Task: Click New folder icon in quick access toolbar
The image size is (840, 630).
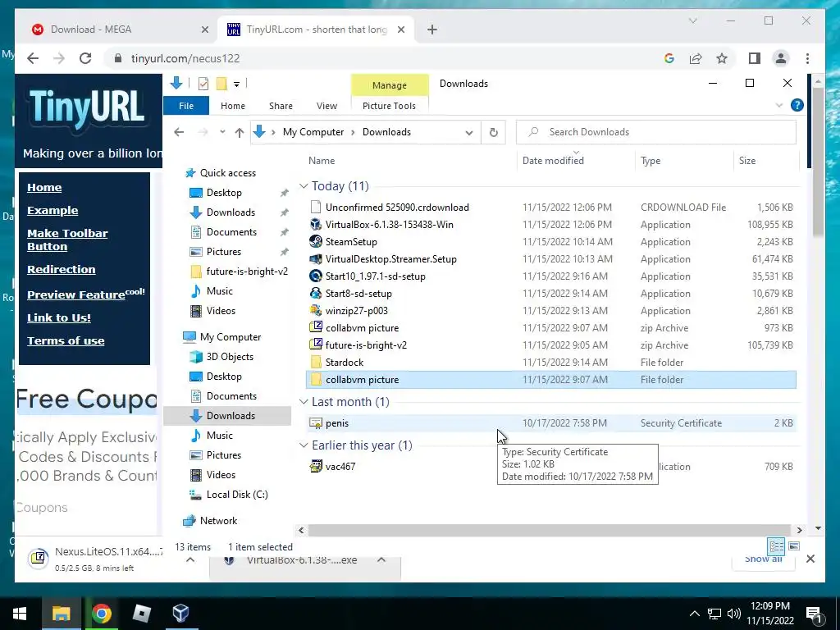Action: point(221,84)
